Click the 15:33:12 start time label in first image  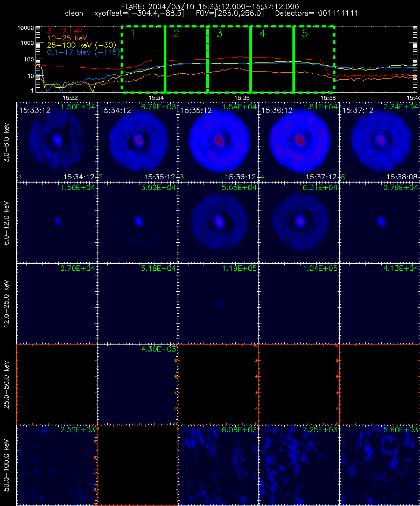coord(34,111)
